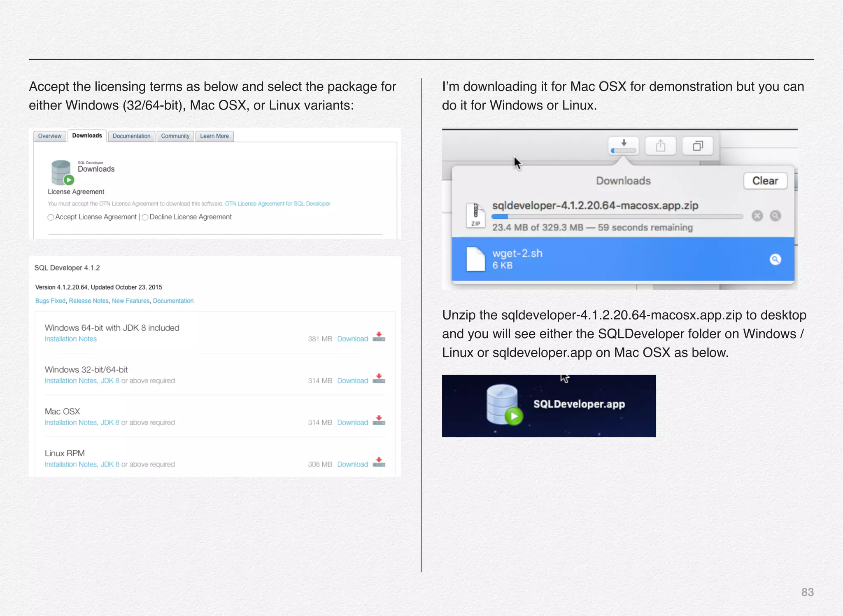Viewport: 843px width, 616px height.
Task: Open Installation Notes for Windows 32-bit/64-bit
Action: (x=71, y=381)
